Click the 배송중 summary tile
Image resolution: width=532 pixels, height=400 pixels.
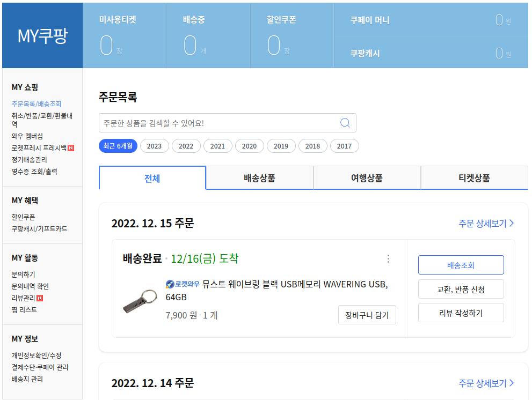coord(208,35)
